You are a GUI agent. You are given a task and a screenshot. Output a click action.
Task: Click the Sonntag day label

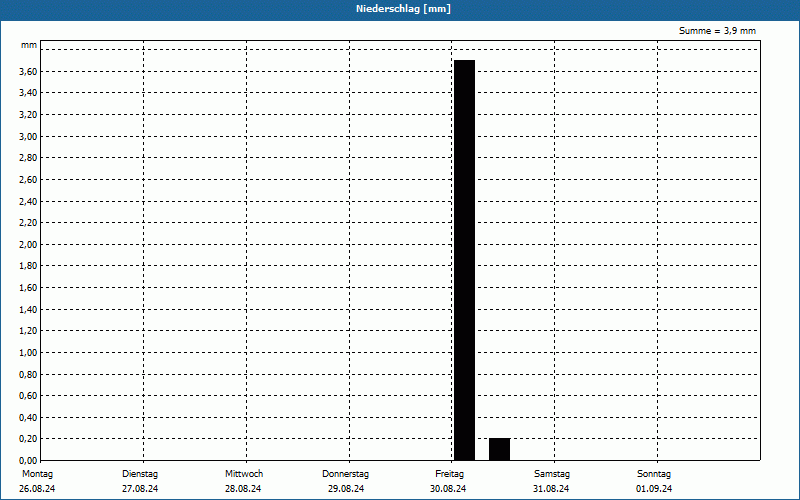click(654, 474)
